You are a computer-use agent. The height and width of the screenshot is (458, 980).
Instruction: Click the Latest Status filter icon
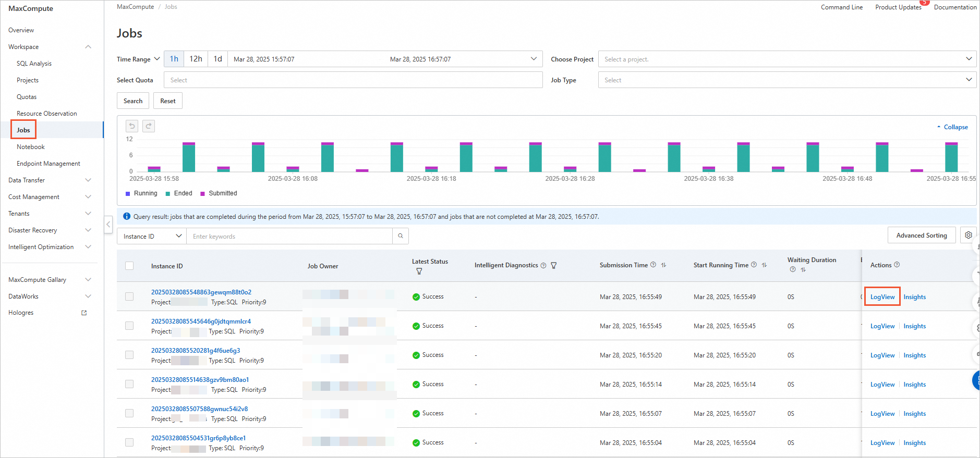[x=419, y=271]
